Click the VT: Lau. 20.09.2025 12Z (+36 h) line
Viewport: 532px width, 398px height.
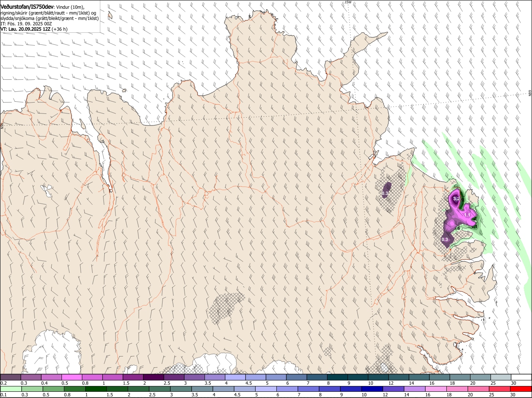click(x=34, y=29)
